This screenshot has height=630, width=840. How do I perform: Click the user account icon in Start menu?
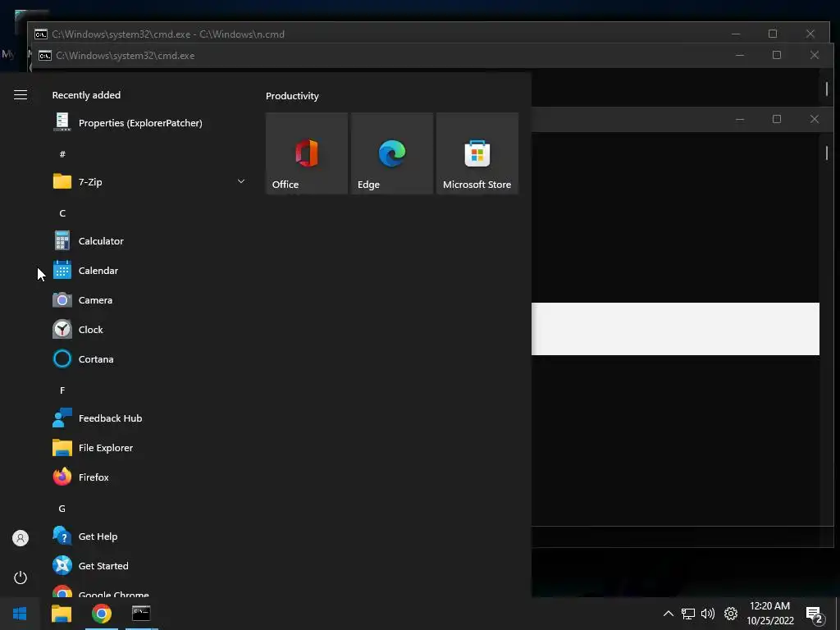tap(21, 538)
